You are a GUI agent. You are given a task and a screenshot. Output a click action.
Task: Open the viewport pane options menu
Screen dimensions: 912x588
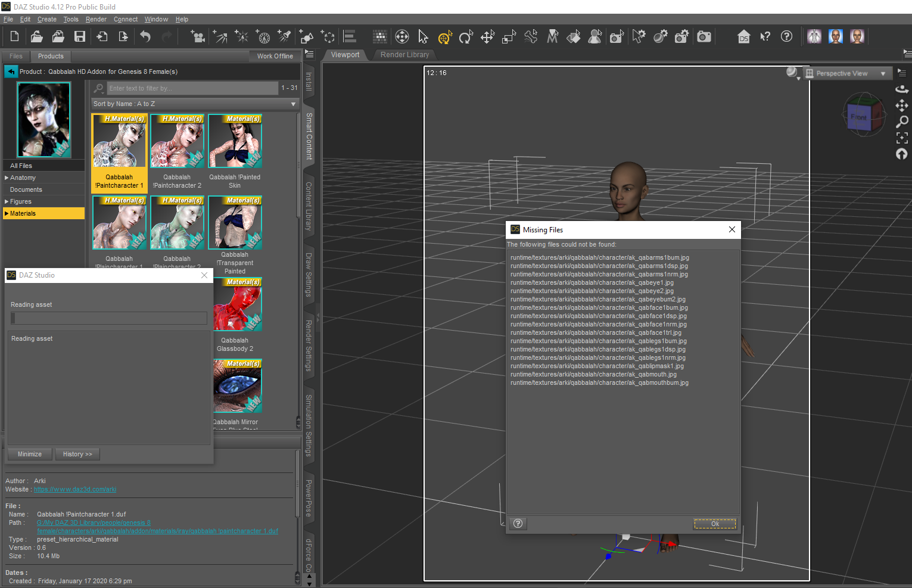point(907,54)
